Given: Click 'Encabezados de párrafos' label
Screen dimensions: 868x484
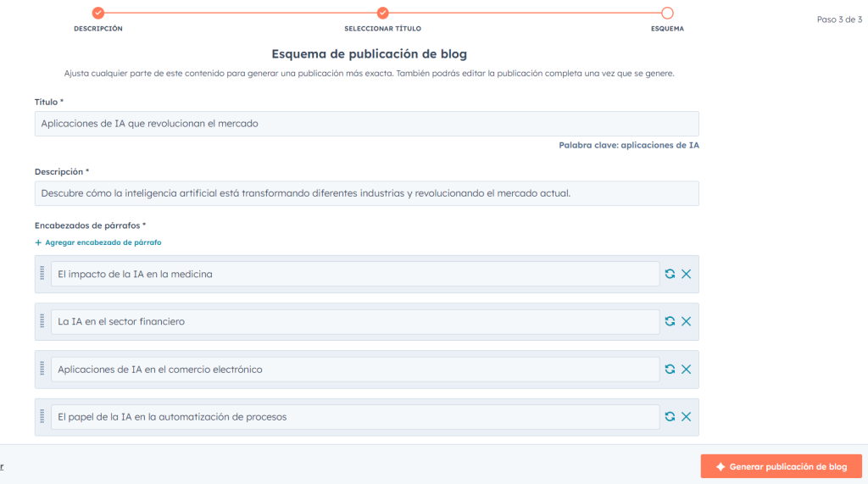Looking at the screenshot, I should coord(90,225).
